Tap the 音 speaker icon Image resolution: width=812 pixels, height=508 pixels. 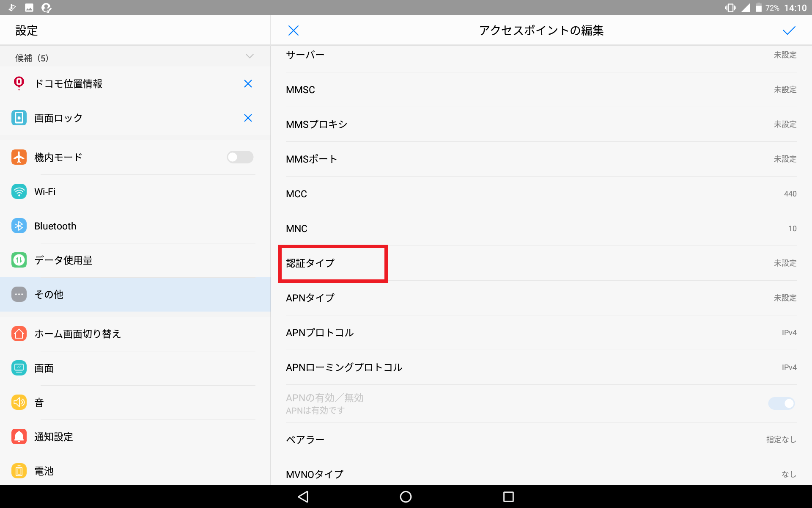[x=19, y=402]
